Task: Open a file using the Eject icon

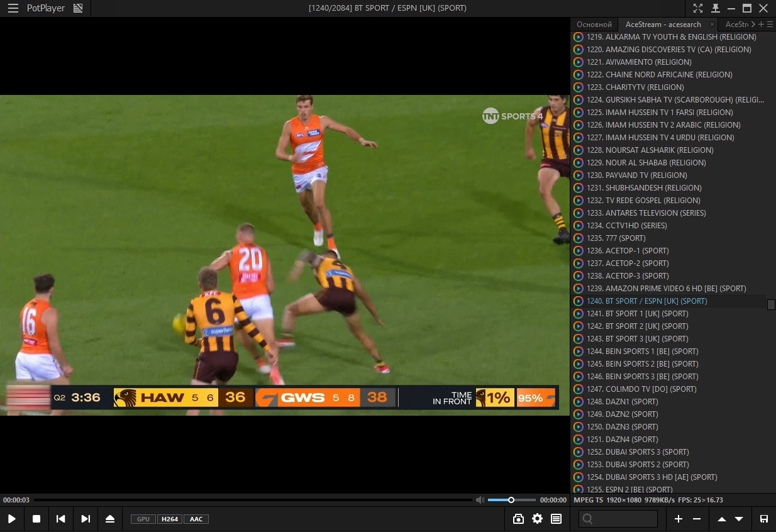Action: coord(110,519)
